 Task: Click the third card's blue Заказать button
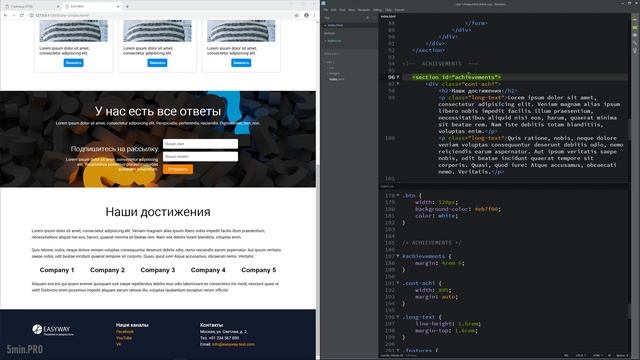(x=241, y=63)
